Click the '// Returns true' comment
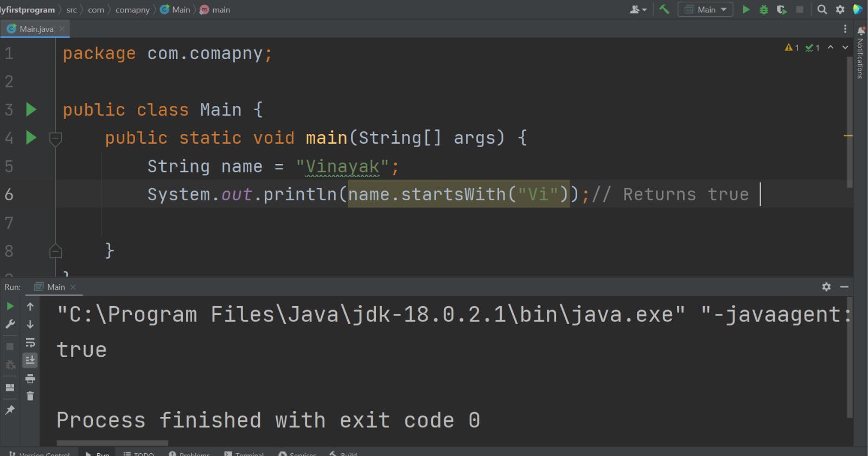The image size is (868, 456). 670,194
